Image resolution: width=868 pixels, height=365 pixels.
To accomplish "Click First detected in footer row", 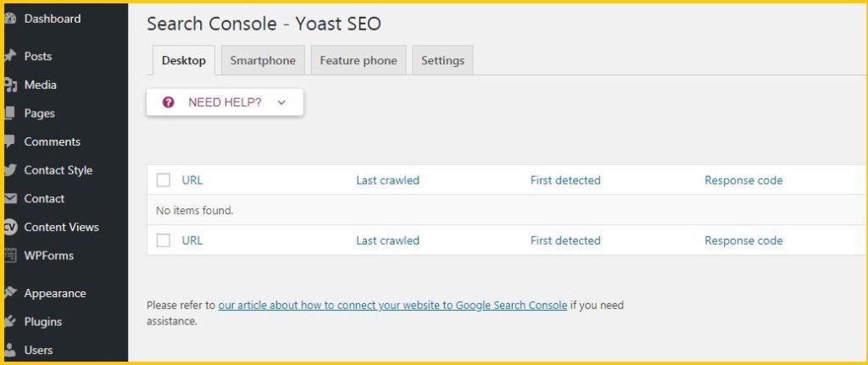I will (x=565, y=241).
